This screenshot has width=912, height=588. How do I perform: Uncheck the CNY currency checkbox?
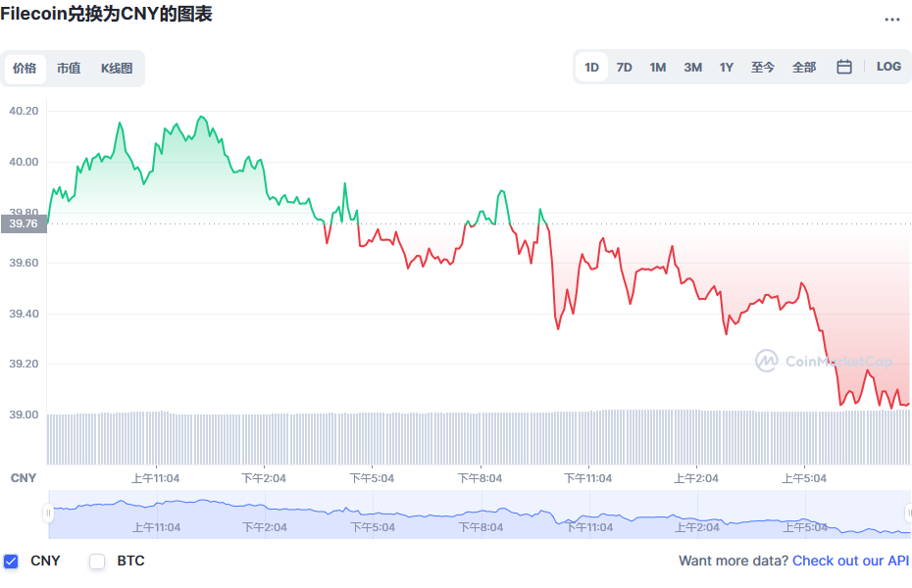click(11, 562)
